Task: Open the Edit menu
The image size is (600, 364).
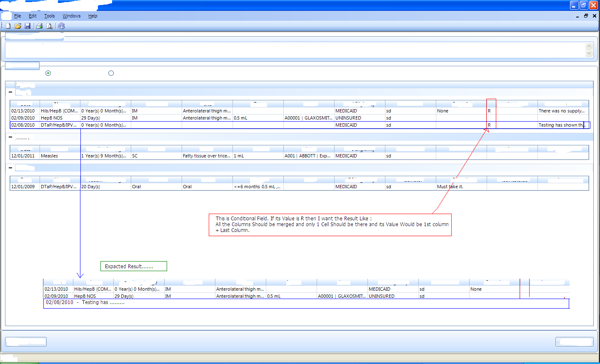Action: coord(32,16)
